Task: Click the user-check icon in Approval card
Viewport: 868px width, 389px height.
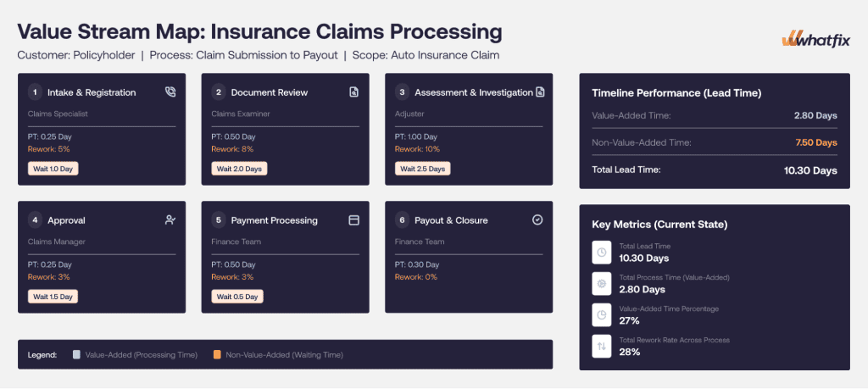Action: (170, 220)
